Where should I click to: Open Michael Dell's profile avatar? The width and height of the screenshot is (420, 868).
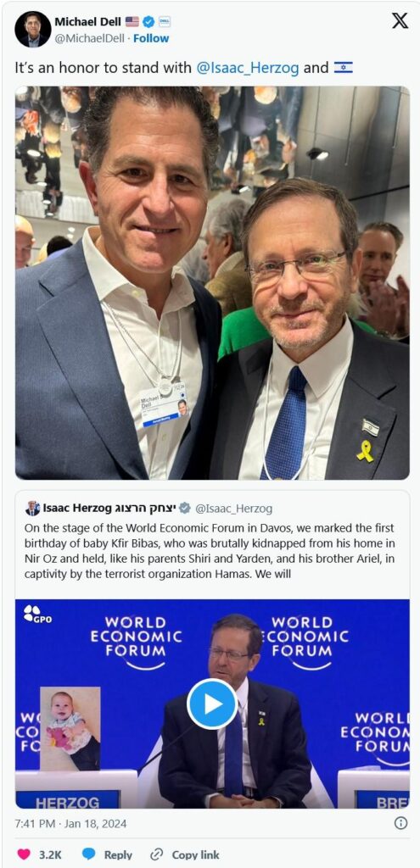tap(33, 29)
